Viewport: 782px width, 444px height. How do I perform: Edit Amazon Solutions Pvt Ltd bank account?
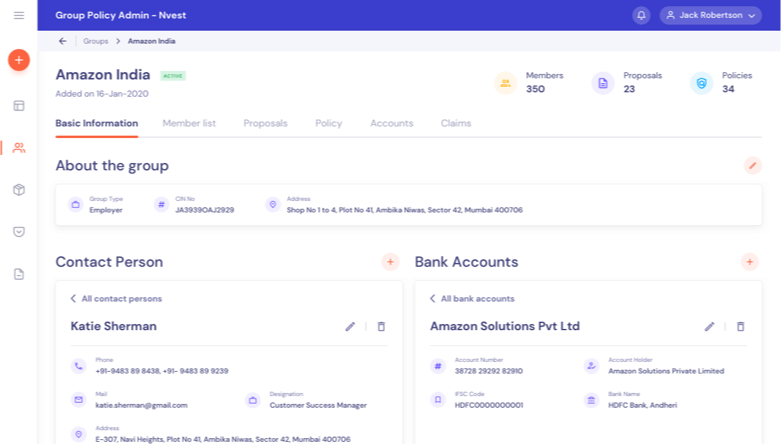coord(709,326)
